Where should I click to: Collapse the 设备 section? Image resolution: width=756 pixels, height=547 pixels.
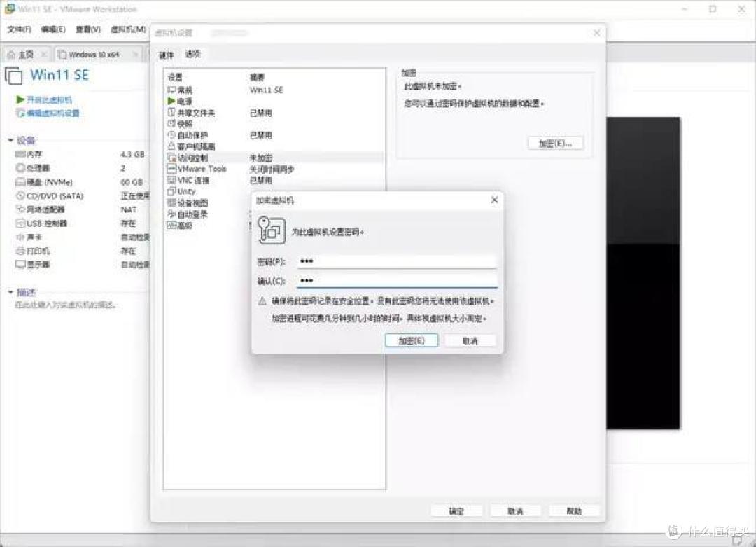[x=10, y=140]
